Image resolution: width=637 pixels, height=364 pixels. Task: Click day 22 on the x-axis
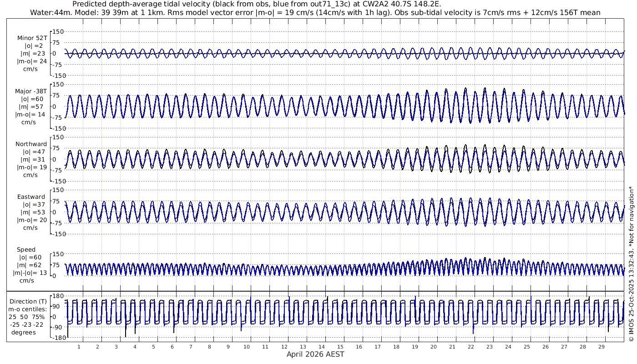point(470,347)
